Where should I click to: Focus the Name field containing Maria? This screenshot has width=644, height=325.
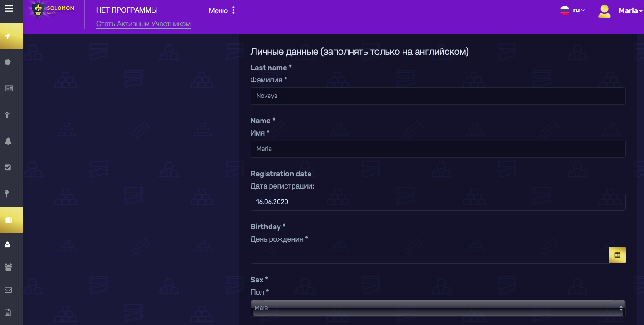[438, 149]
